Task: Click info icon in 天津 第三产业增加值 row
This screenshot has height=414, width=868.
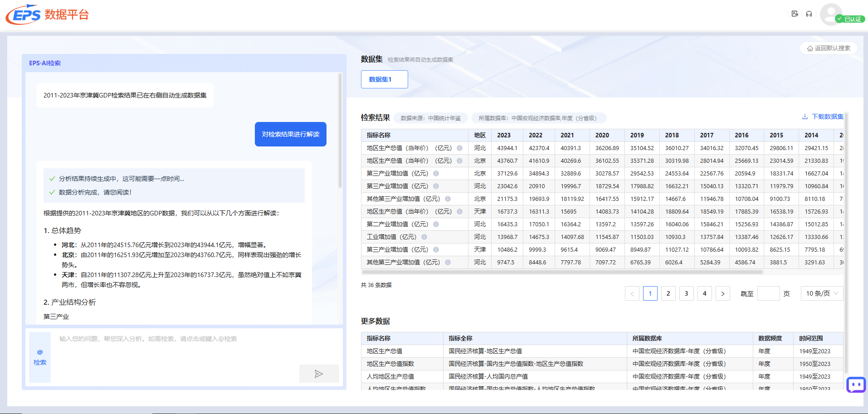Action: point(436,249)
